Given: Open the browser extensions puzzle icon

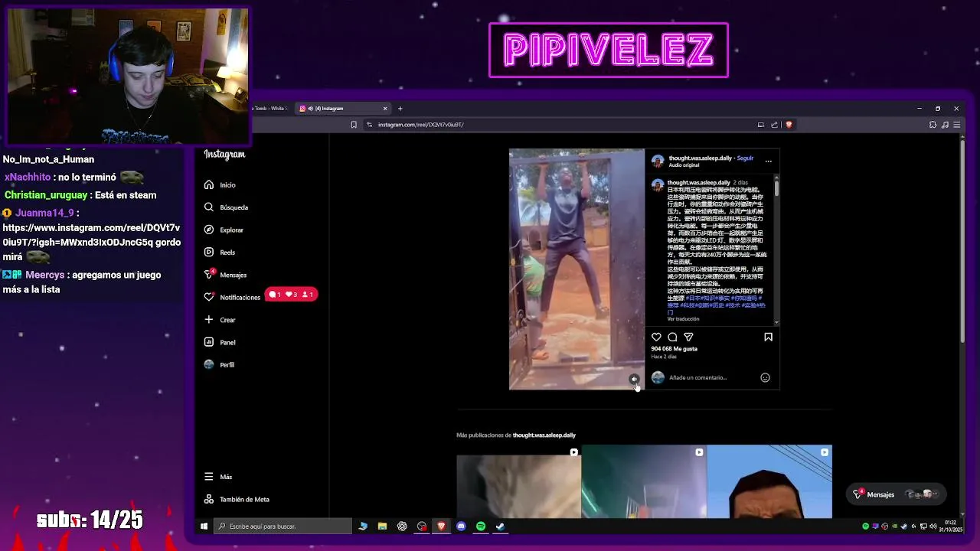Looking at the screenshot, I should (934, 125).
